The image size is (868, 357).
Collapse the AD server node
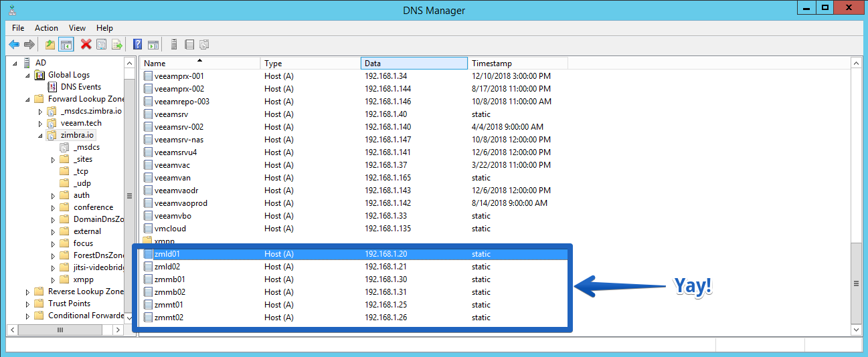pos(15,63)
